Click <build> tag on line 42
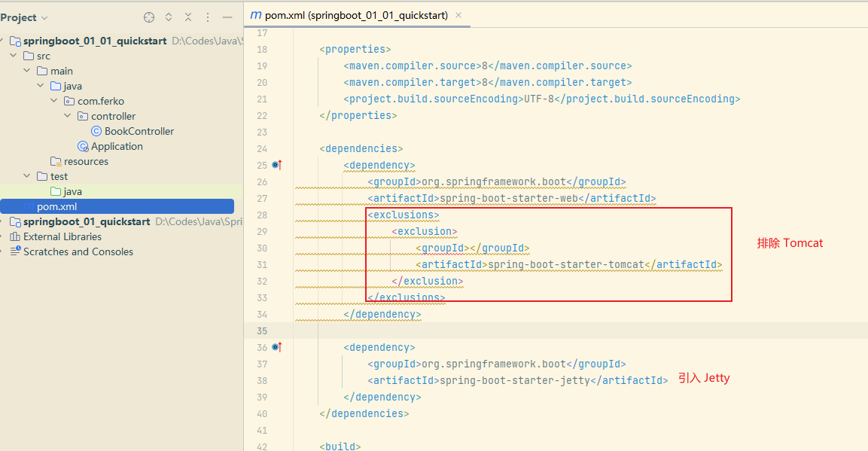 tap(340, 446)
